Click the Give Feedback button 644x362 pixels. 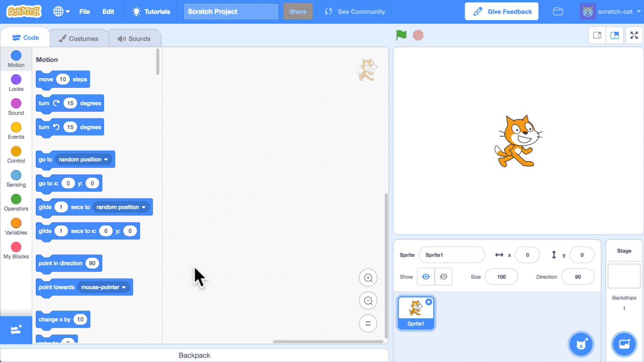pos(501,11)
